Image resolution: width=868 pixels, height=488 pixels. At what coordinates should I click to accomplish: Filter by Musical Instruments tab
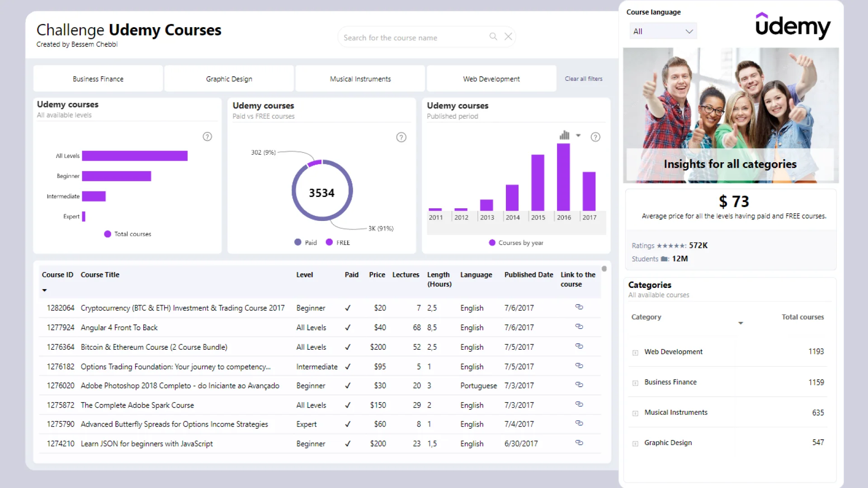point(360,79)
